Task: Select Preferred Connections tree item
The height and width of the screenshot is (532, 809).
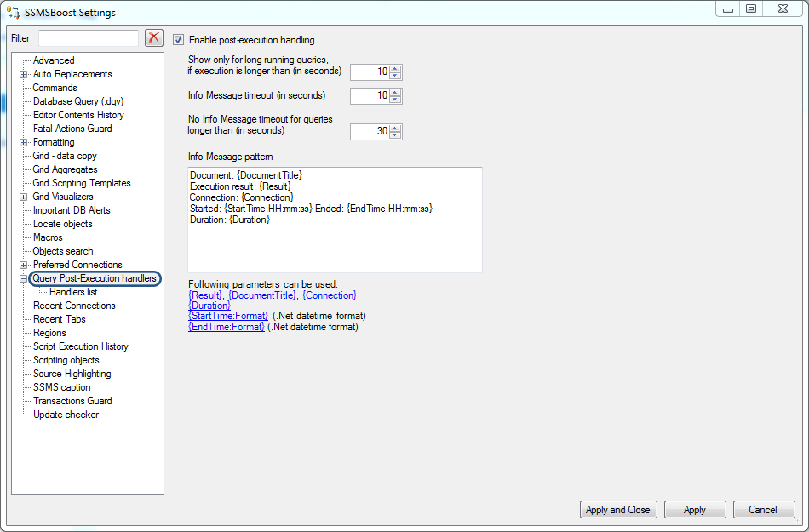Action: coord(77,265)
